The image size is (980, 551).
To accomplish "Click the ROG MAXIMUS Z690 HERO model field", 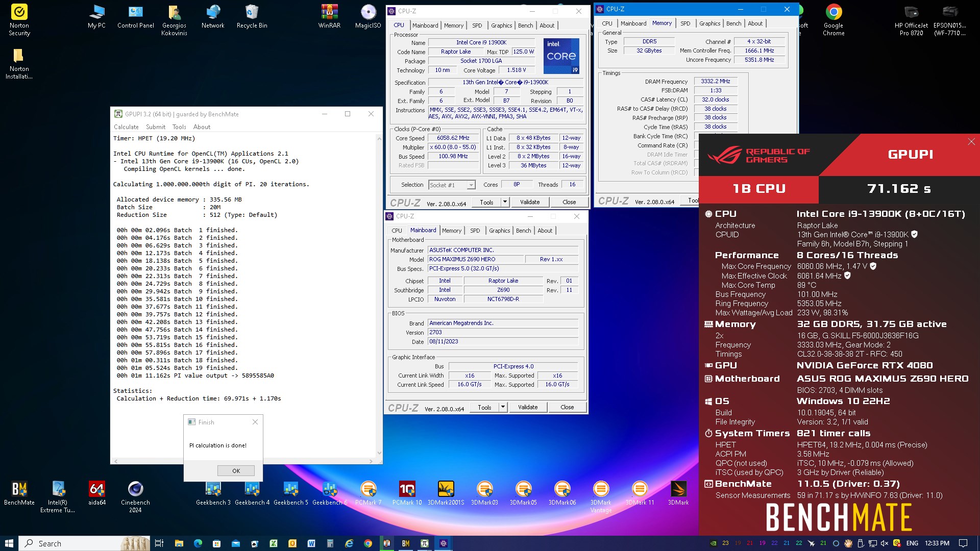I will point(475,259).
